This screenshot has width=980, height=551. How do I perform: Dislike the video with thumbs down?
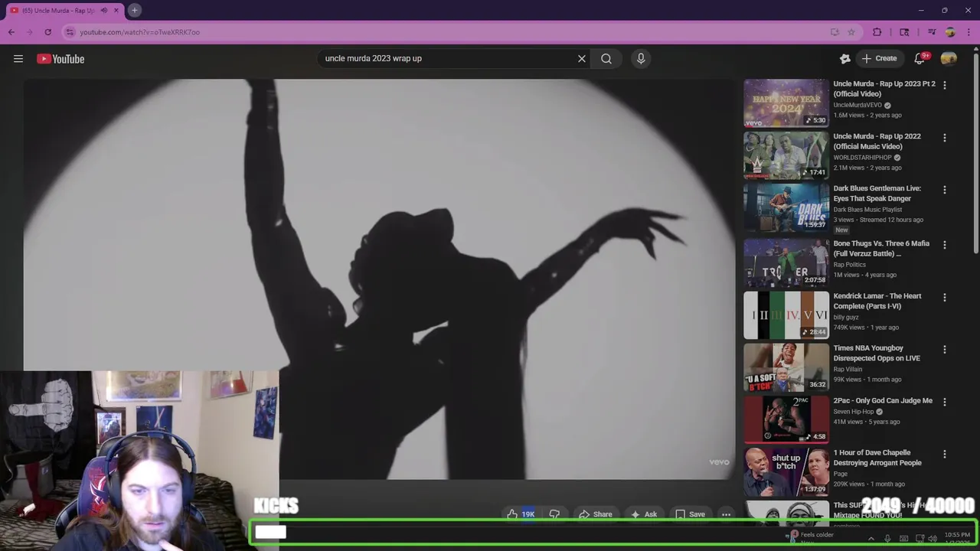tap(555, 514)
